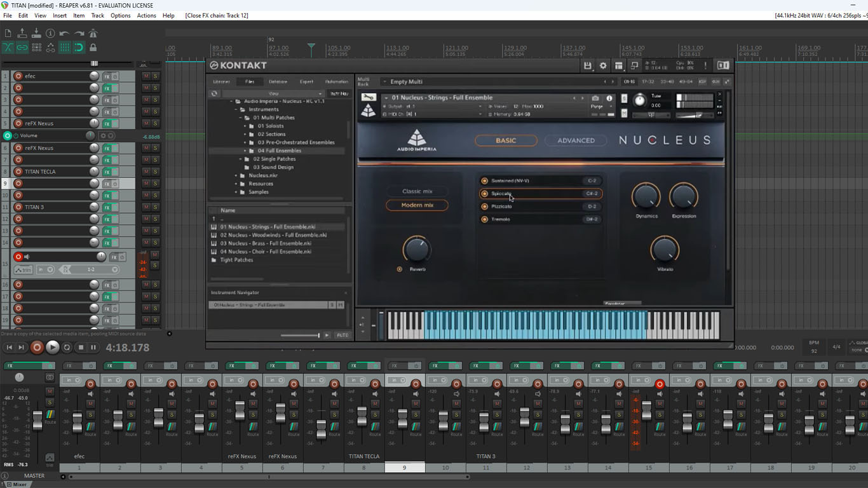Expand the Resources folder
868x488 pixels.
pos(236,184)
